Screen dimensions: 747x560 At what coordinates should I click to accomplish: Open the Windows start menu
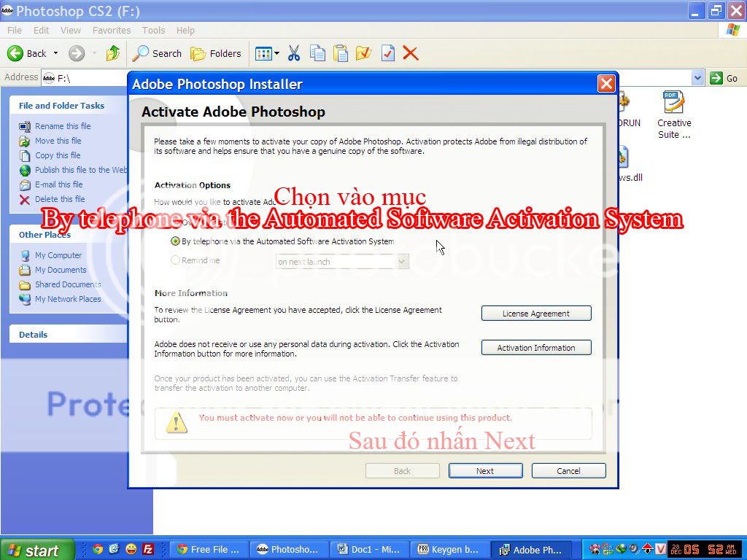37,550
